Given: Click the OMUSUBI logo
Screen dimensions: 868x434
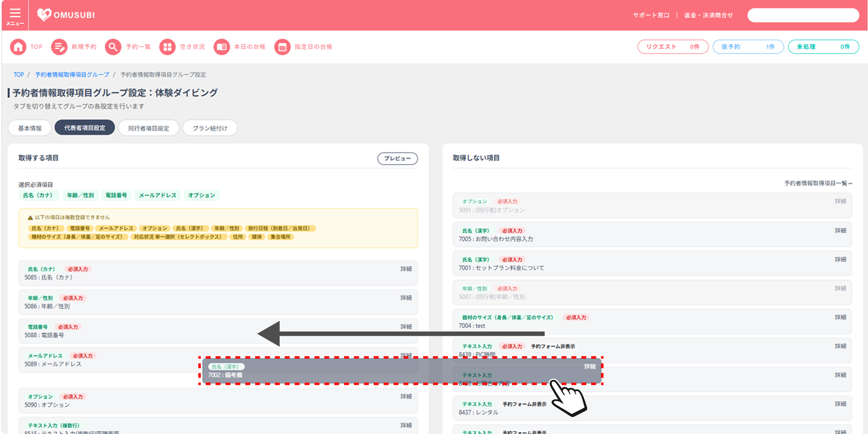Looking at the screenshot, I should (x=66, y=15).
